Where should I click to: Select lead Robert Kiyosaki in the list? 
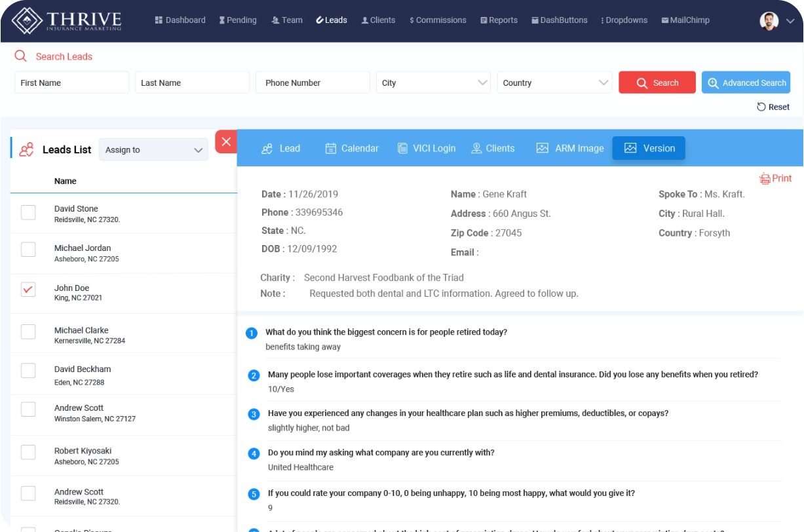(124, 456)
